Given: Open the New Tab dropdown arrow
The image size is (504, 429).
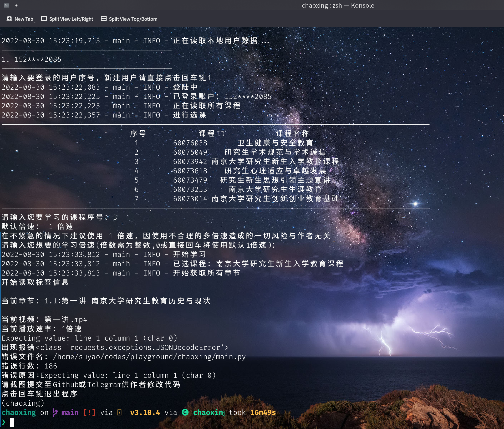Looking at the screenshot, I should tap(35, 22).
